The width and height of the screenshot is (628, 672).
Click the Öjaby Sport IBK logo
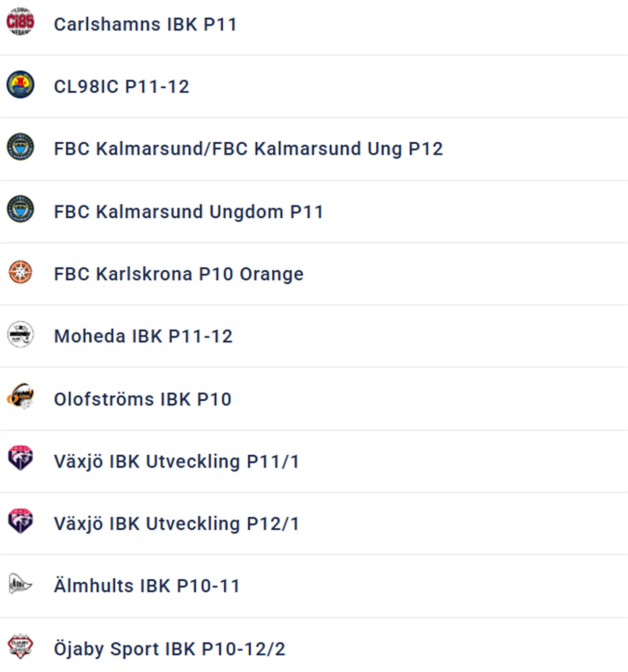20,646
